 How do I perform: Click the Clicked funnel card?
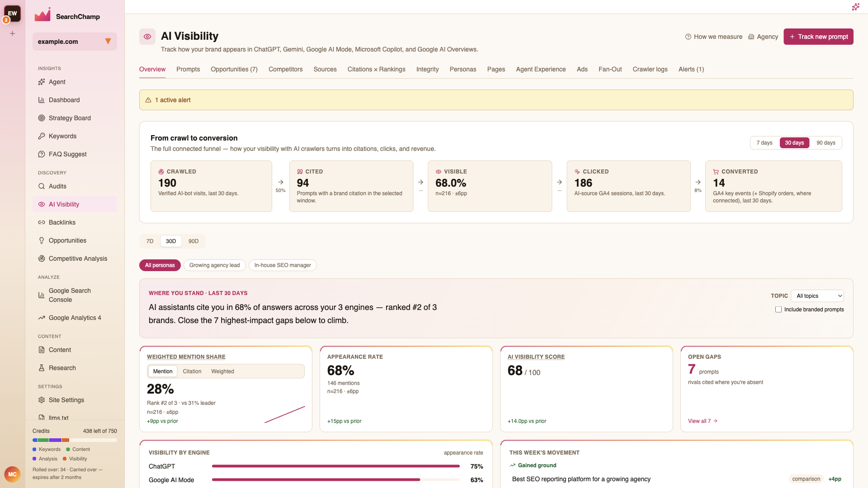tap(628, 186)
